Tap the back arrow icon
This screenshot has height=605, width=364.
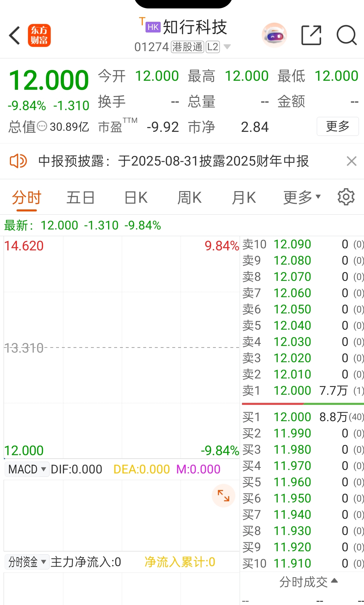[x=15, y=35]
